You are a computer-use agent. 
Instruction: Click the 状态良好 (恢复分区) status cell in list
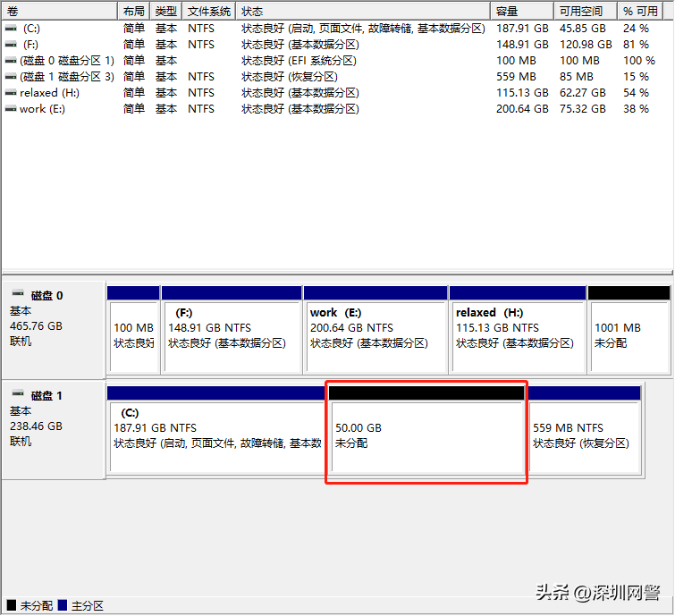pyautogui.click(x=290, y=77)
